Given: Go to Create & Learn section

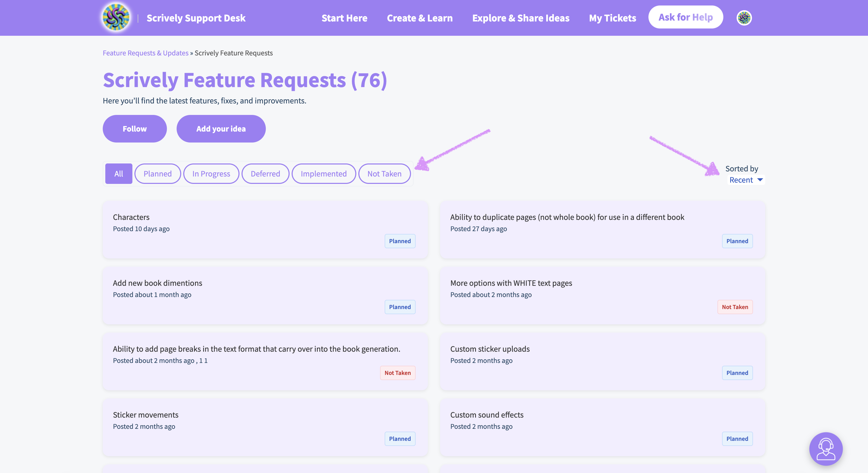Looking at the screenshot, I should [419, 18].
